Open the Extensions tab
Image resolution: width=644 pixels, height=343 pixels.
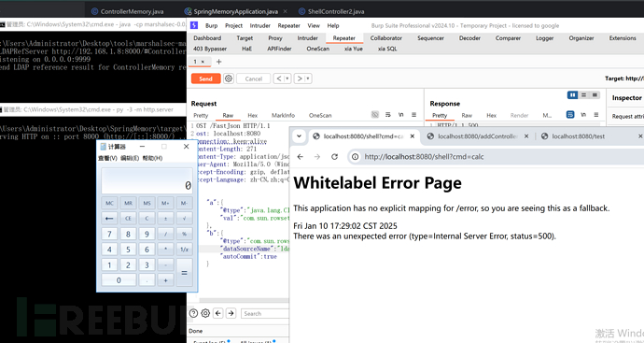click(623, 37)
